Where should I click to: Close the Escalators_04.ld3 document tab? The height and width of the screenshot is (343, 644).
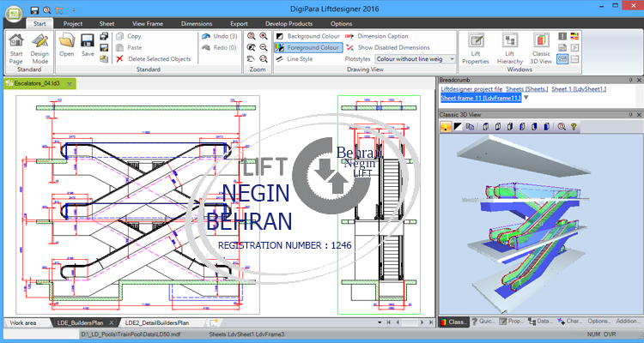(70, 84)
